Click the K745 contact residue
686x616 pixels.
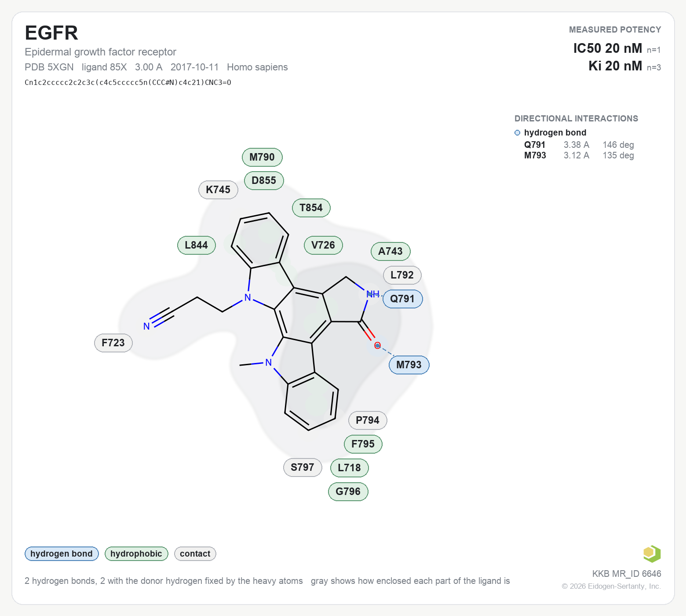[x=218, y=190]
